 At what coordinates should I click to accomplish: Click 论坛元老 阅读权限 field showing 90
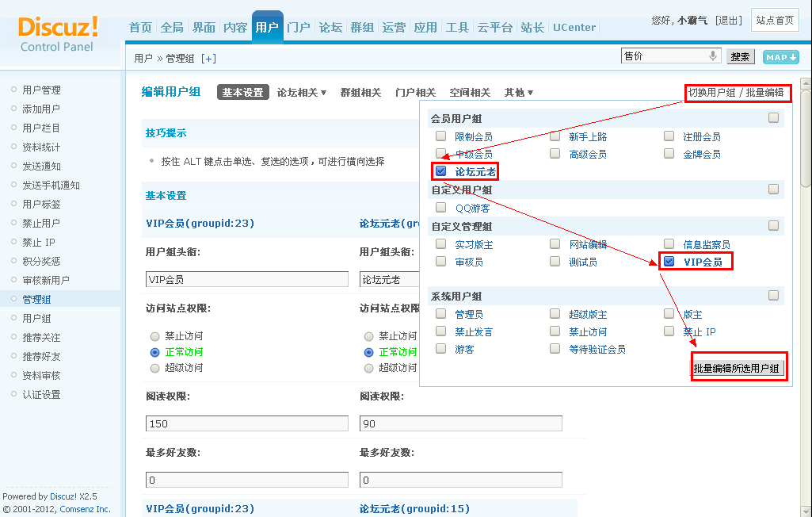point(461,423)
